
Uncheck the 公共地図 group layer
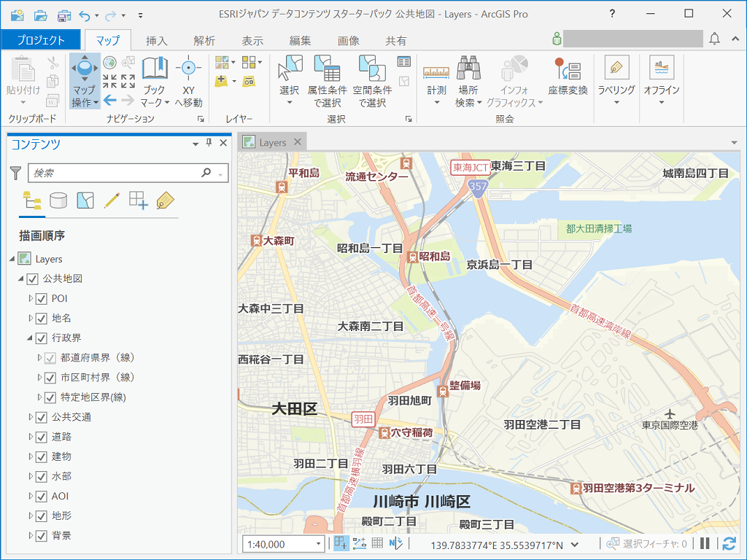point(32,279)
